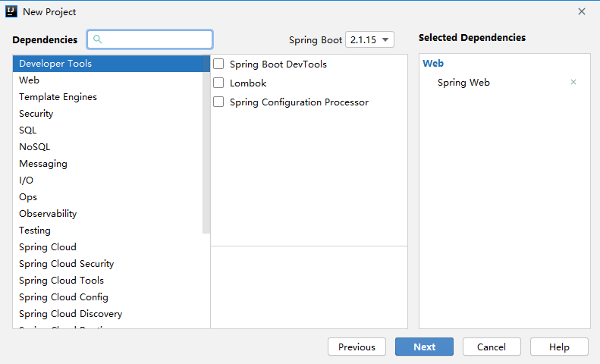The height and width of the screenshot is (364, 600).
Task: Tick Spring Configuration Processor checkbox
Action: click(x=218, y=102)
